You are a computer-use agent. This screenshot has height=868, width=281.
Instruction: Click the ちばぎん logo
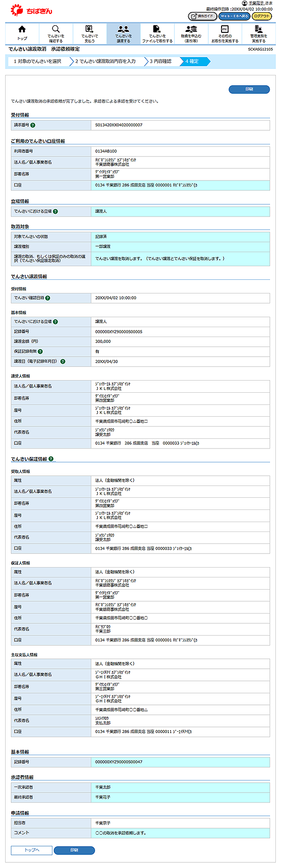click(x=31, y=10)
